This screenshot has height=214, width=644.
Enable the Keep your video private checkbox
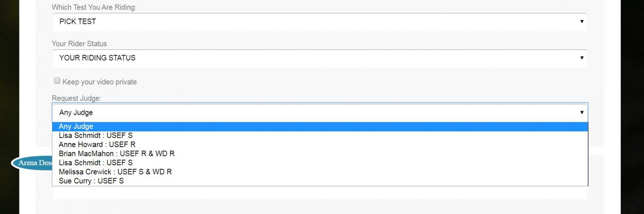[x=57, y=81]
